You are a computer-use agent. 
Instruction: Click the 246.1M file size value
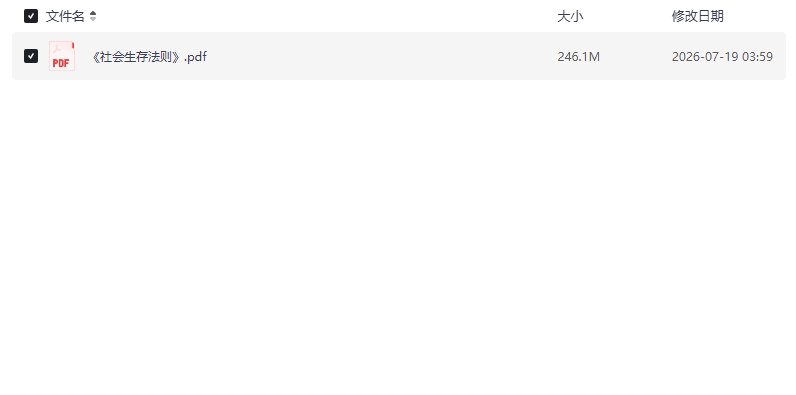[x=578, y=56]
